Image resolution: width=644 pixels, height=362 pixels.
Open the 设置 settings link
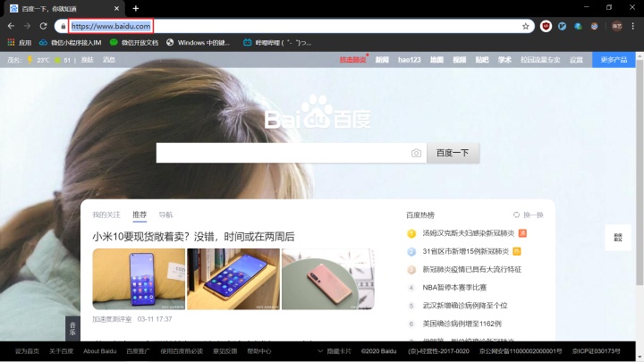pyautogui.click(x=576, y=60)
